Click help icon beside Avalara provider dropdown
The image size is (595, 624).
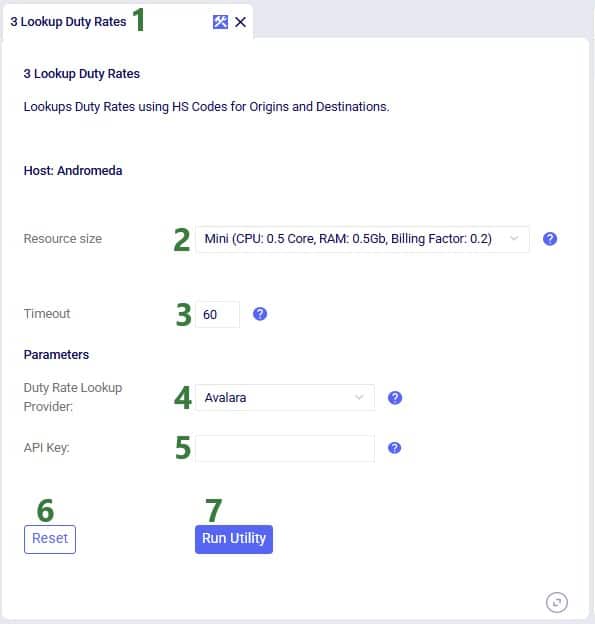(x=395, y=398)
